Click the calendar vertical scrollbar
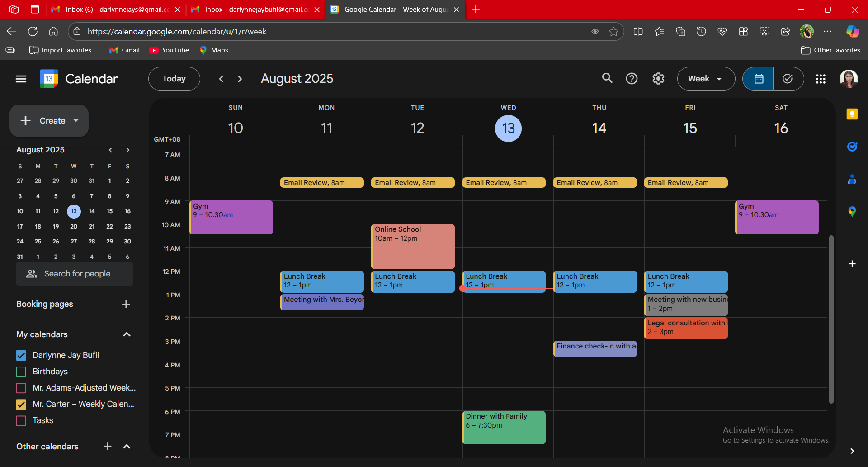This screenshot has height=467, width=868. coord(831,319)
